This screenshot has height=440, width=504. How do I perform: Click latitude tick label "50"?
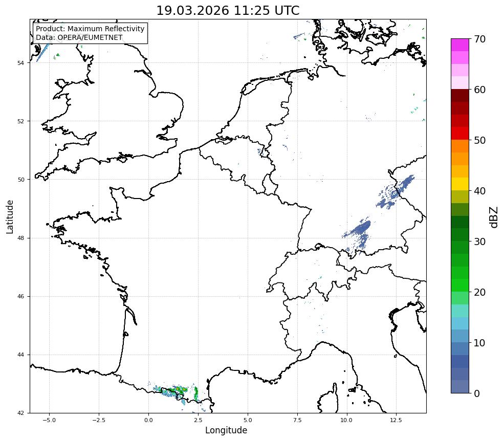point(20,180)
